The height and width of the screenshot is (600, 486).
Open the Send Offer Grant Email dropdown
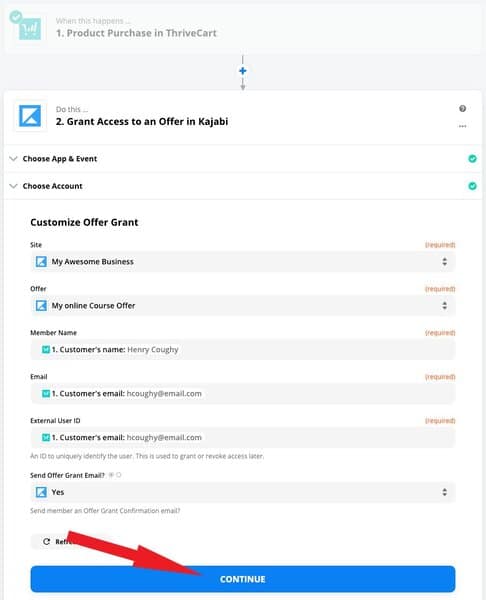(x=243, y=492)
